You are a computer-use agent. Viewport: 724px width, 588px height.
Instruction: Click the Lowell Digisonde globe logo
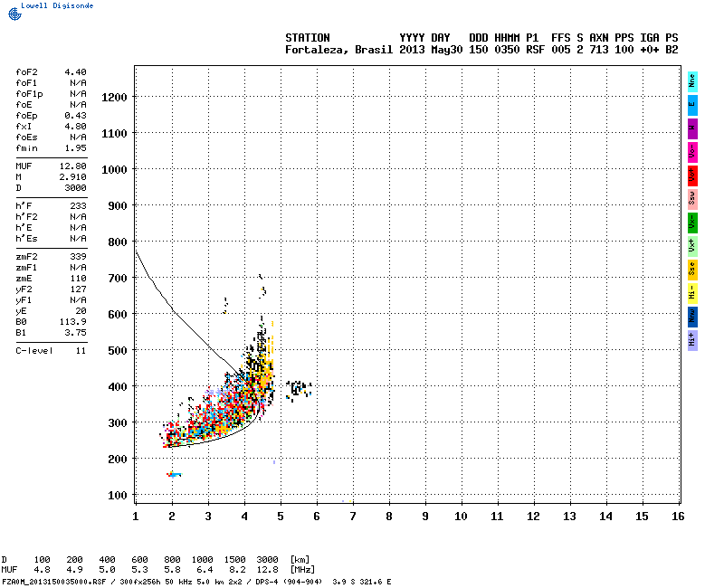[x=14, y=14]
